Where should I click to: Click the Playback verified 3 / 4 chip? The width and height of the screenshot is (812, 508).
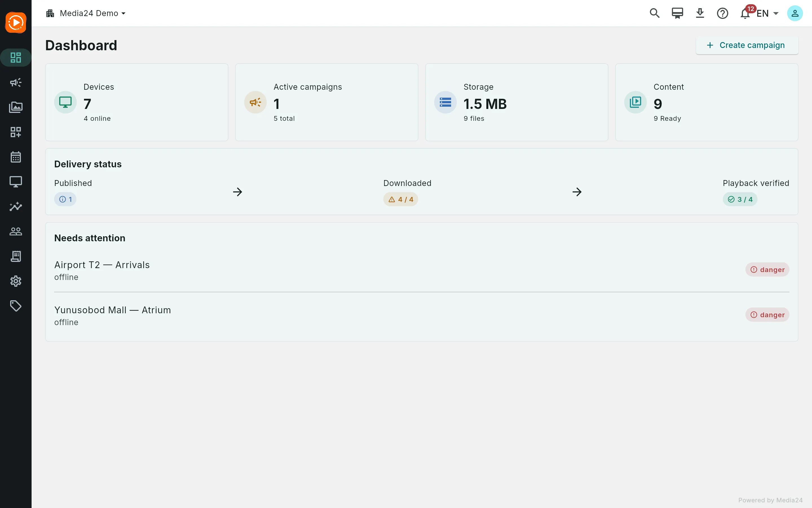pos(740,199)
